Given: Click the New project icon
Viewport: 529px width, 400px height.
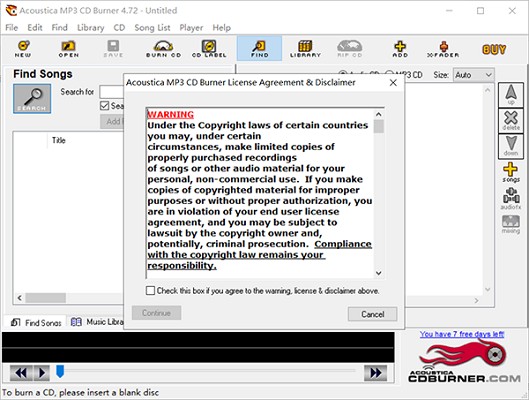Looking at the screenshot, I should point(23,49).
